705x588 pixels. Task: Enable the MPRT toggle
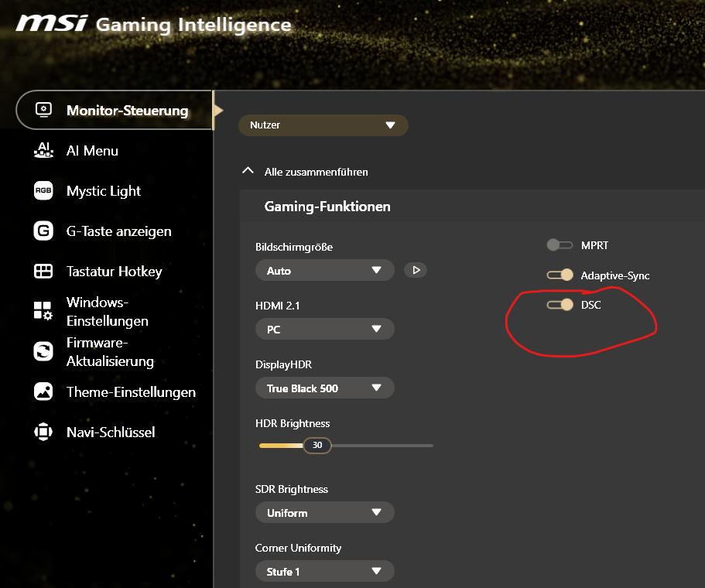pyautogui.click(x=560, y=245)
